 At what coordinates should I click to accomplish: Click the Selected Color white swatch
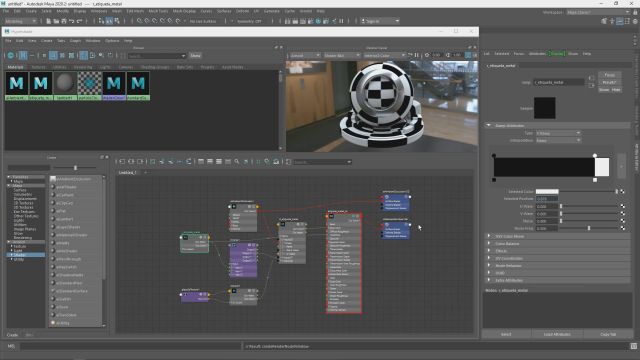[547, 191]
